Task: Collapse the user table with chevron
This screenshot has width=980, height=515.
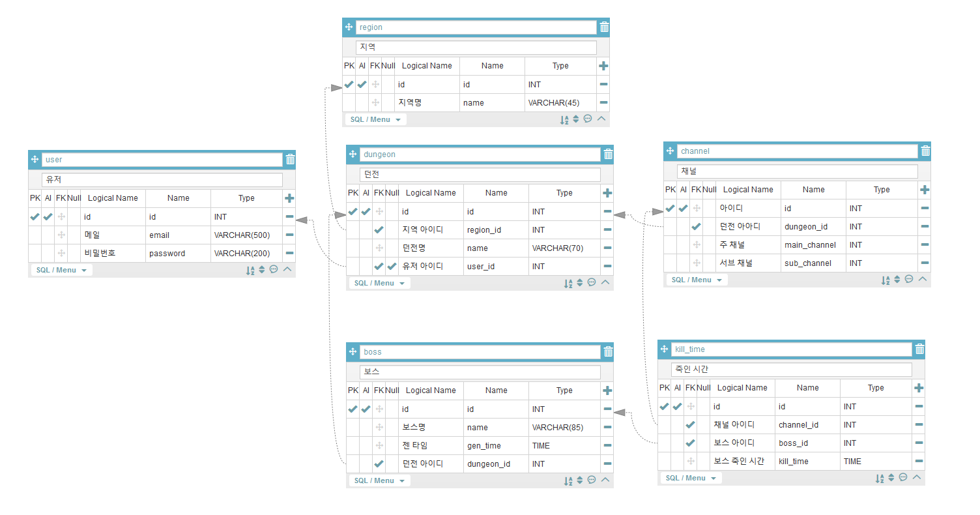Action: 287,269
